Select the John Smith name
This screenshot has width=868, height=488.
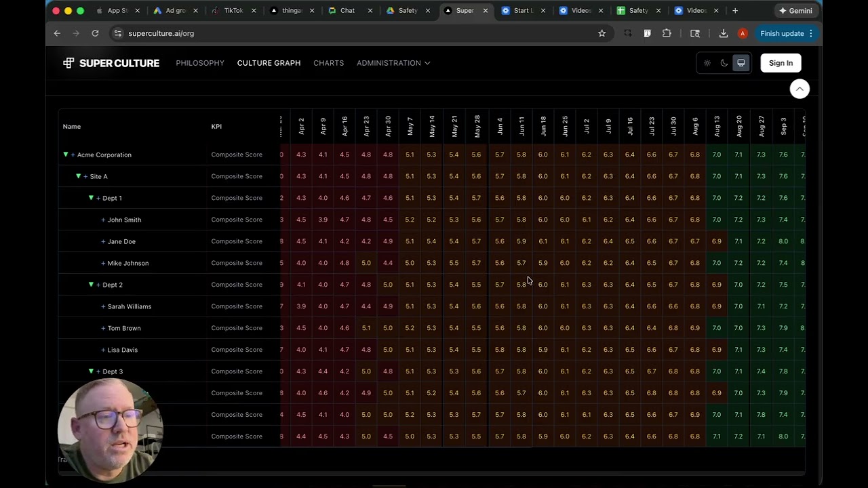pos(125,220)
